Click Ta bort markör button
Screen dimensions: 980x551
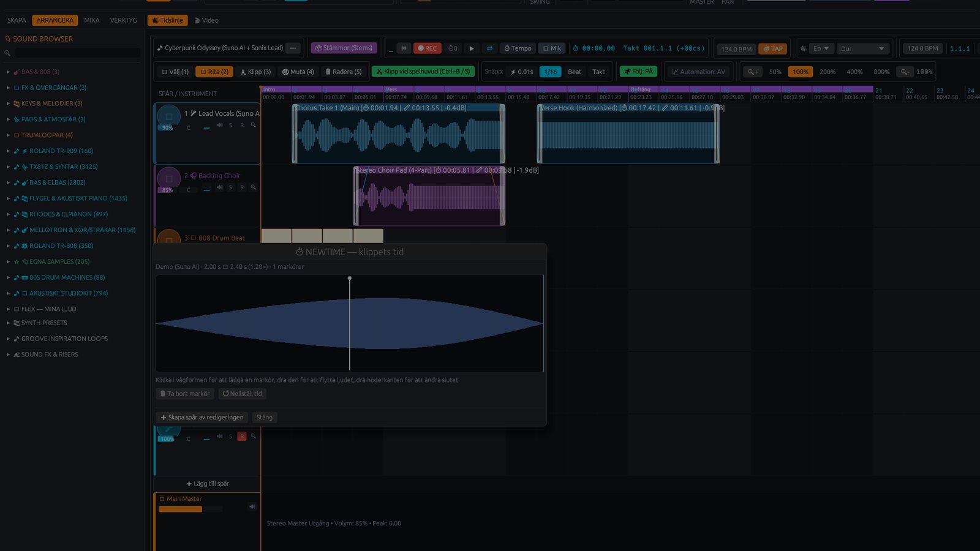(185, 394)
